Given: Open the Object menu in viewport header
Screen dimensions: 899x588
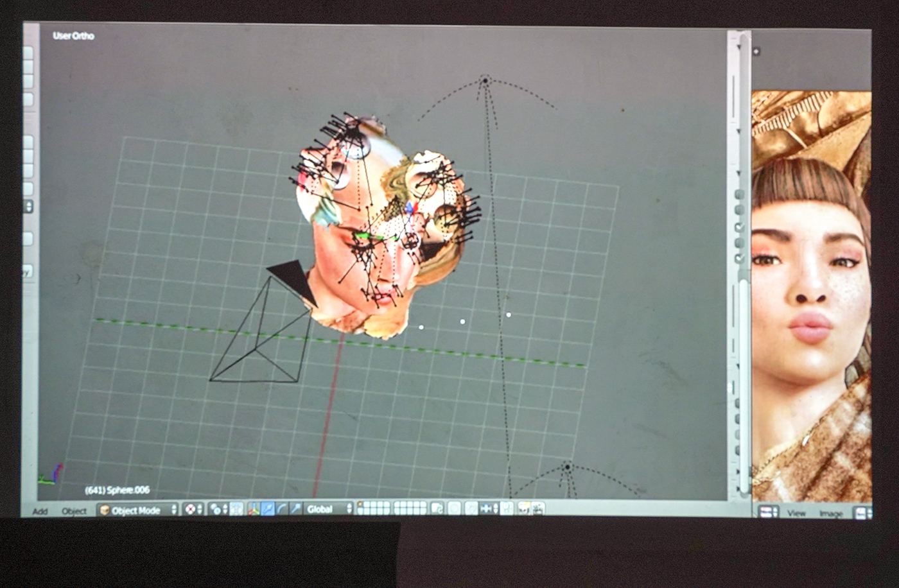Looking at the screenshot, I should [74, 511].
